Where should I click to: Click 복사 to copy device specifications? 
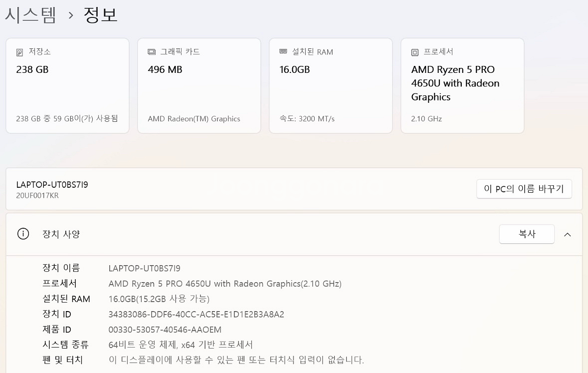point(527,234)
